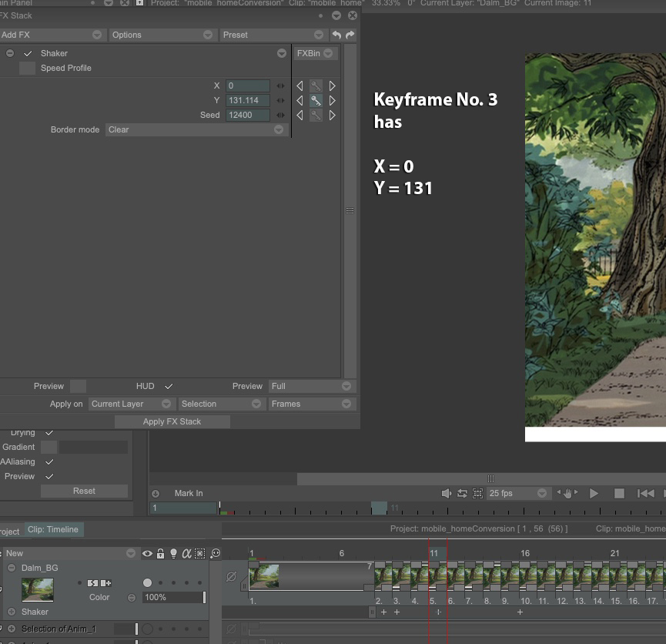This screenshot has width=666, height=644.
Task: Click the Reset button
Action: 84,491
